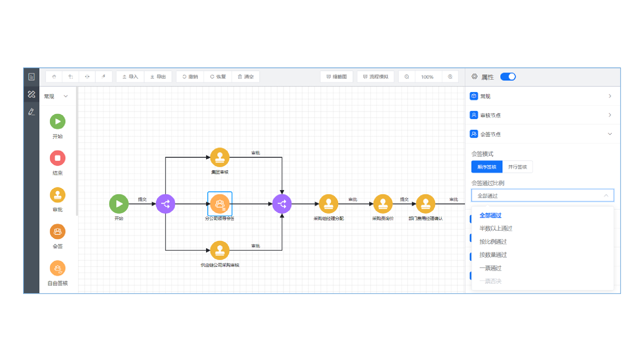The height and width of the screenshot is (362, 644).
Task: Pick the 自由签核 node from palette
Action: 58,268
